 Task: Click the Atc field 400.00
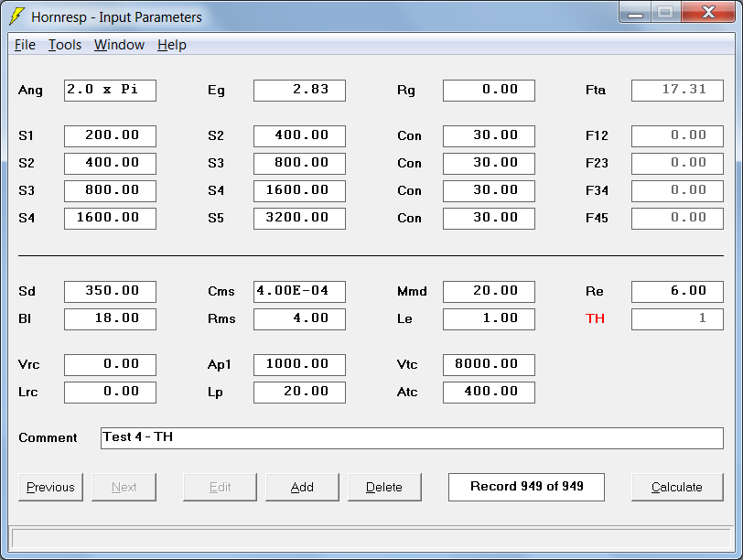[489, 393]
